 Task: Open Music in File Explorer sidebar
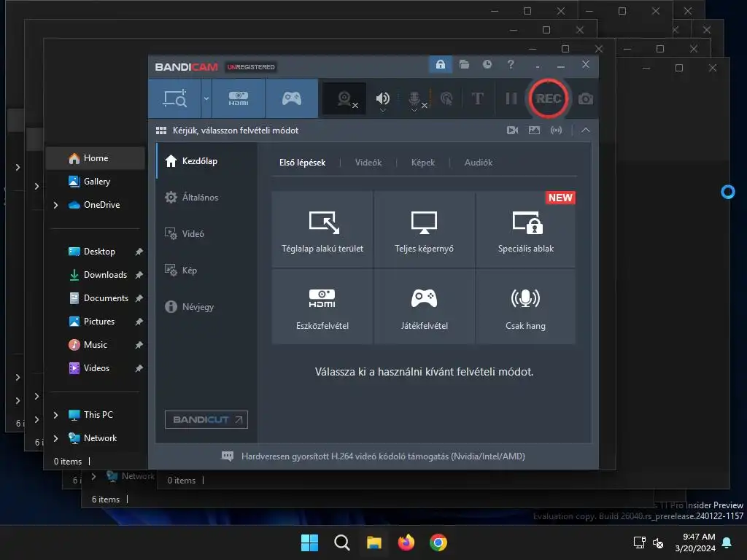point(96,345)
